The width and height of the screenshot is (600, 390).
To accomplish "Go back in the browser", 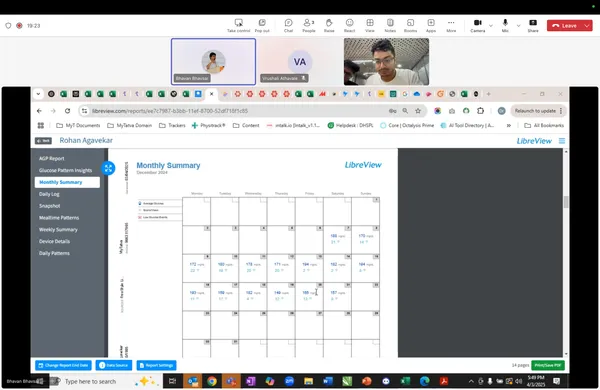I will (39, 111).
